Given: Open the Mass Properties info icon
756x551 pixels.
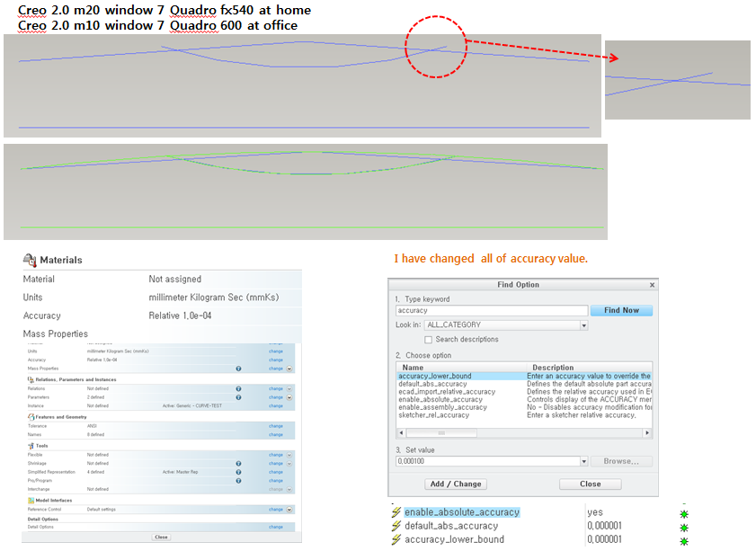Looking at the screenshot, I should click(x=238, y=369).
